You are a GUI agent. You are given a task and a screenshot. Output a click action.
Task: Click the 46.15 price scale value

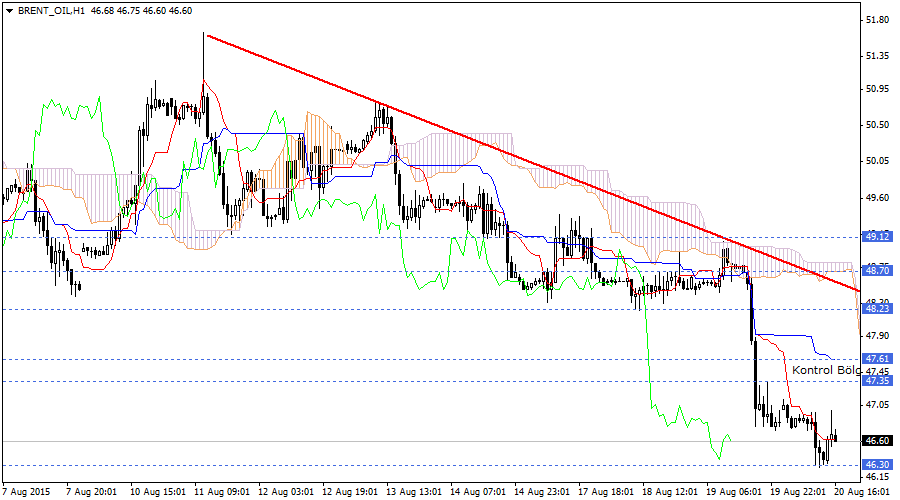click(x=877, y=476)
